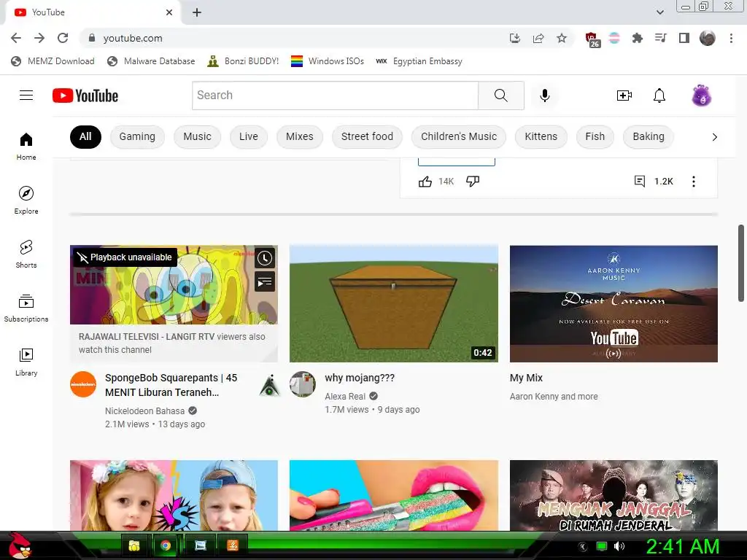Go to Home in the sidebar
747x560 pixels.
click(26, 146)
